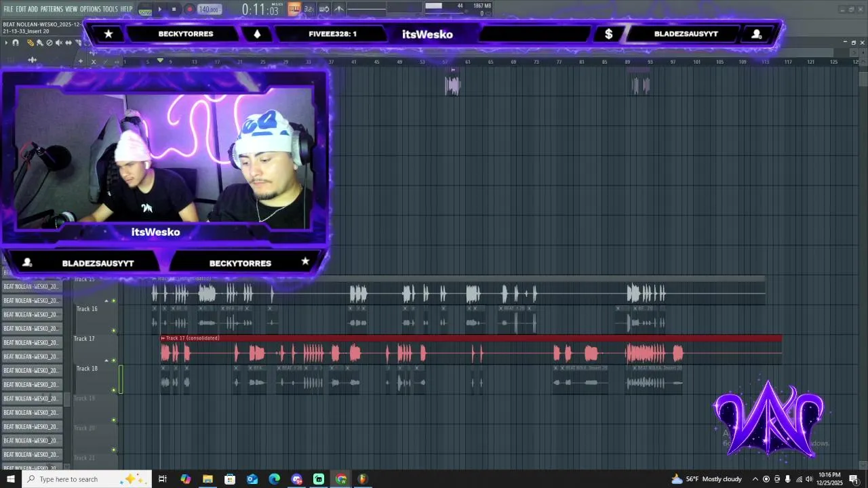Open the EDIT menu
The height and width of the screenshot is (488, 868).
pyautogui.click(x=21, y=9)
